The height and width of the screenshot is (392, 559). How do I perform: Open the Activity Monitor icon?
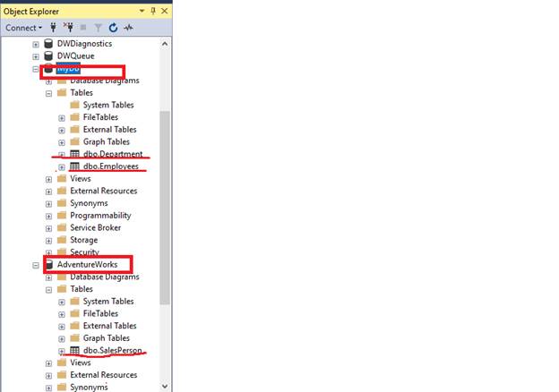128,28
